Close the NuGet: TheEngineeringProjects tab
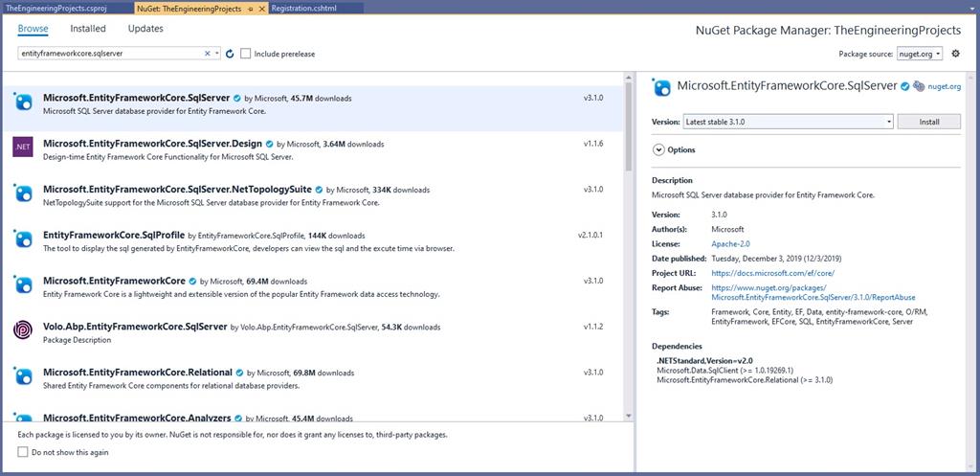The width and height of the screenshot is (980, 476). coord(261,8)
